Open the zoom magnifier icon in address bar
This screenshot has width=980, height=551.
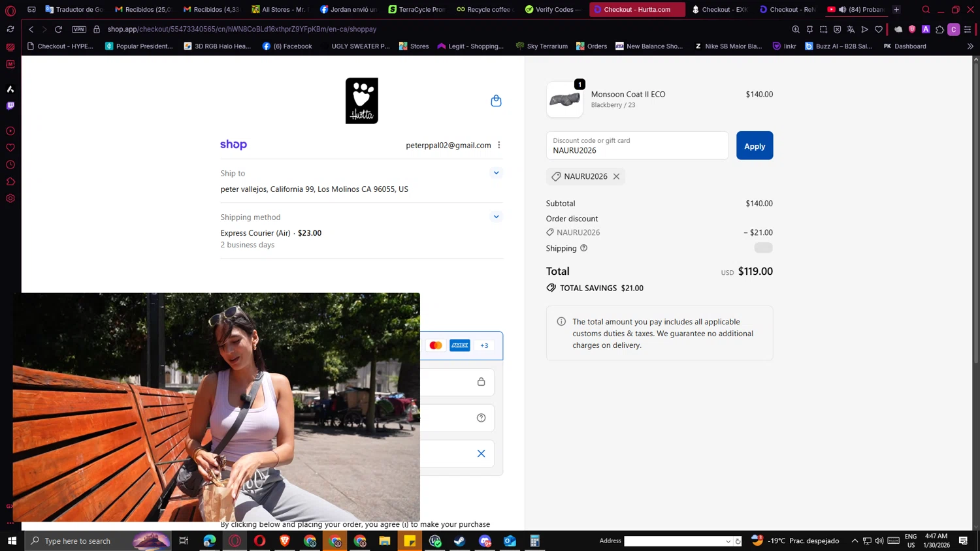(x=796, y=29)
